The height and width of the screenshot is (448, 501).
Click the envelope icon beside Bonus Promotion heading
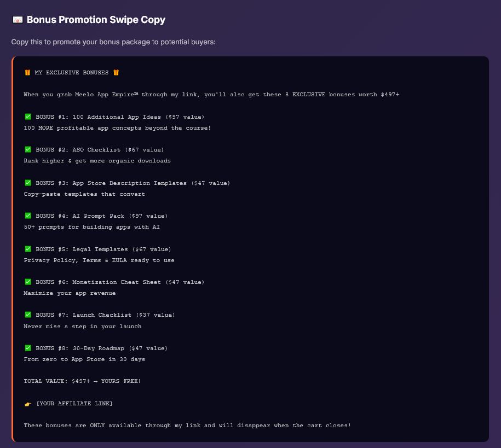[18, 20]
